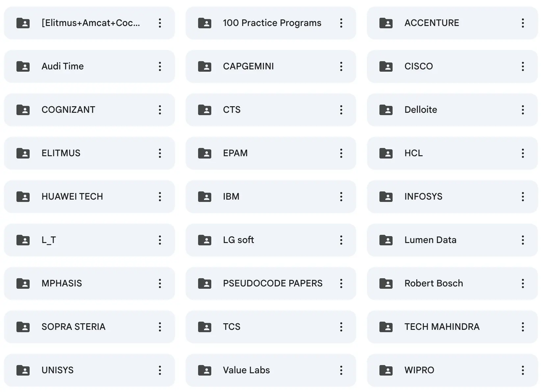Select the 100 Practice Programs folder
The image size is (541, 392).
(x=271, y=23)
